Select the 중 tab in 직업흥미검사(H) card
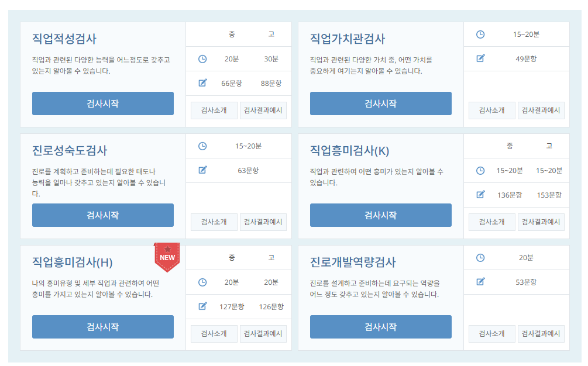588x366 pixels. click(231, 258)
